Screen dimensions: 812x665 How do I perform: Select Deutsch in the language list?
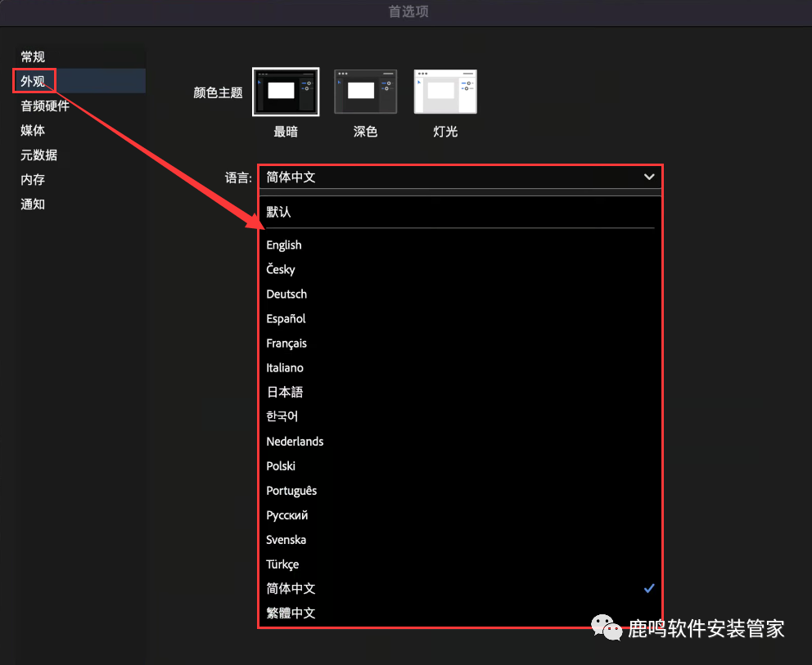coord(286,294)
